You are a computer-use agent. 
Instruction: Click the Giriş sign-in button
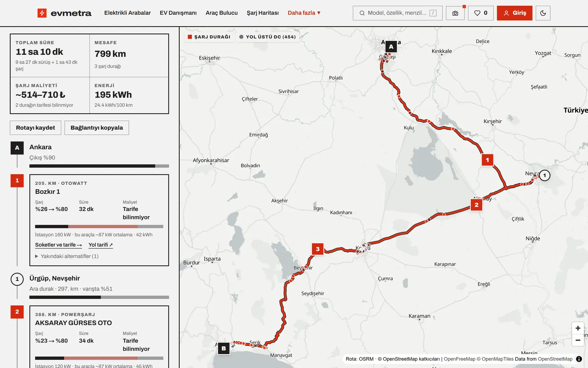[514, 13]
